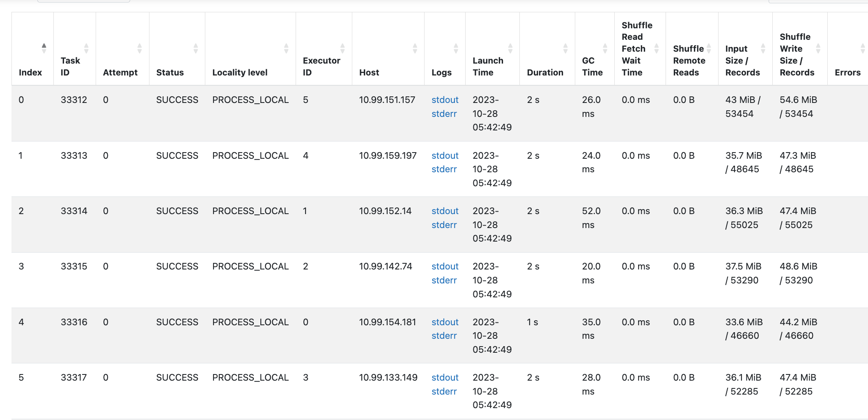
Task: Select the Logs column header
Action: click(x=442, y=72)
